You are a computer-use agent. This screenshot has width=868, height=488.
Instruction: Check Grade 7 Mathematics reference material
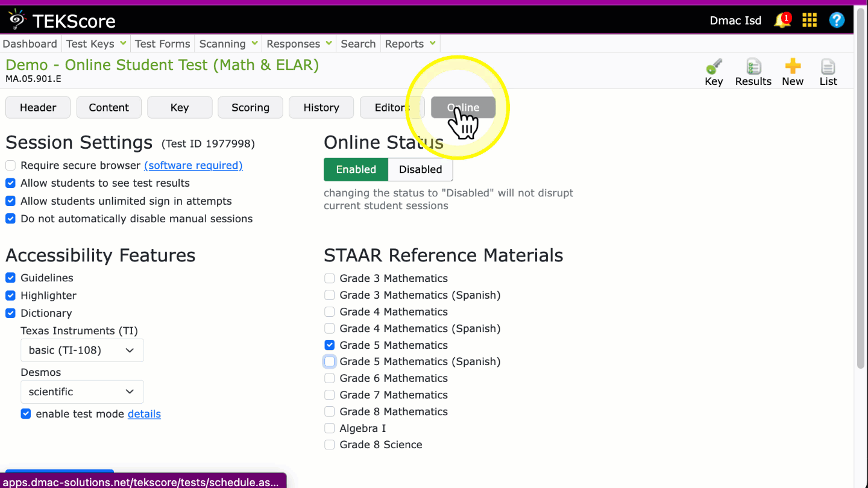point(329,395)
